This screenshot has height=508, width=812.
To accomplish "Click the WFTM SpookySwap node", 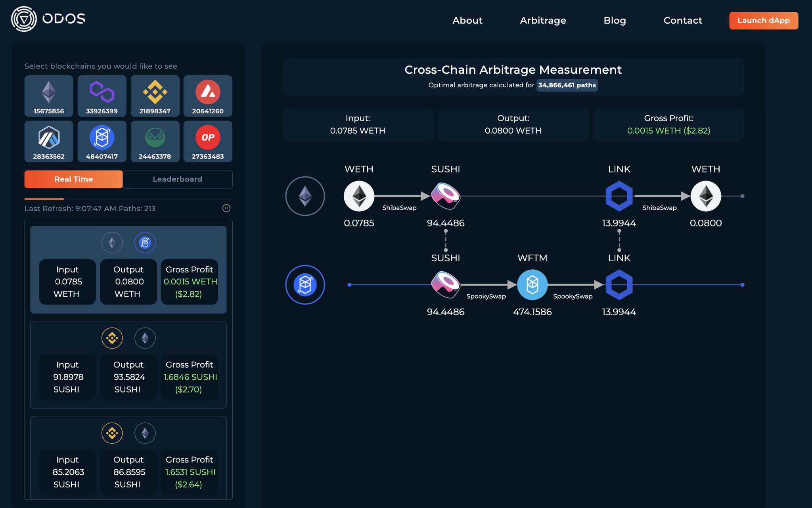I will click(532, 285).
